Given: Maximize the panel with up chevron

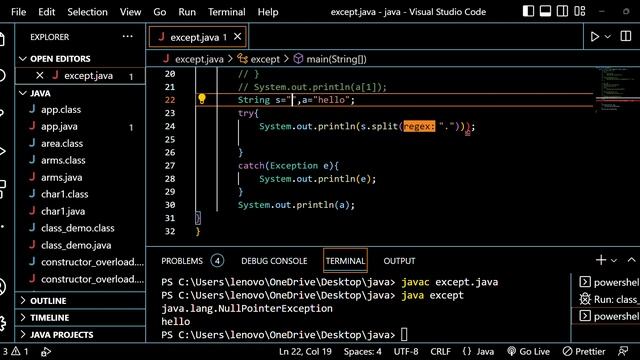Looking at the screenshot, I should [631, 260].
